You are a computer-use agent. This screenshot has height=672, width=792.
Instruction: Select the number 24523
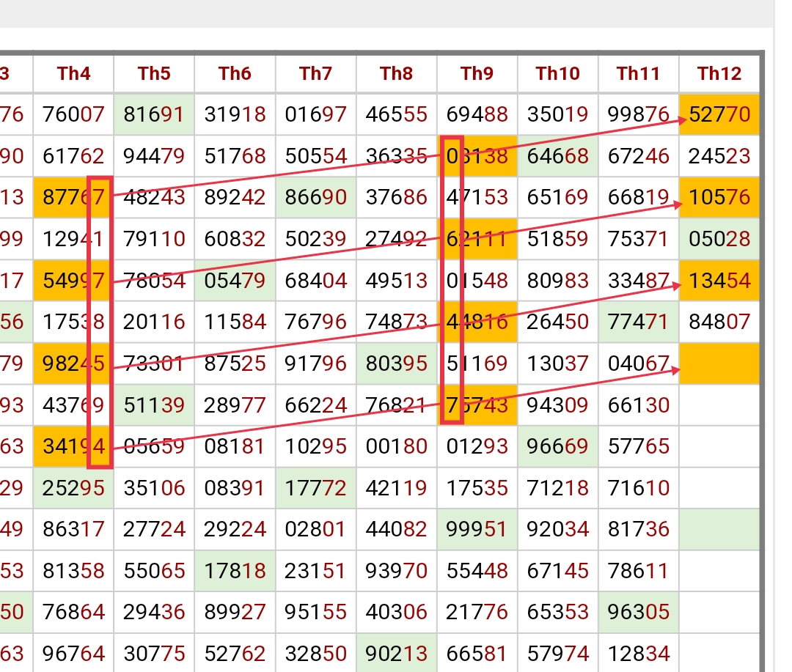[x=720, y=156]
